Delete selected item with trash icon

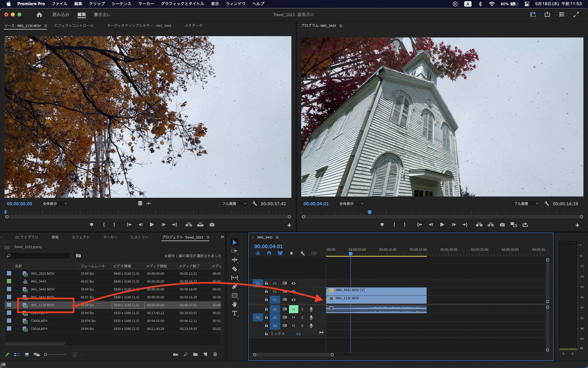coord(215,354)
